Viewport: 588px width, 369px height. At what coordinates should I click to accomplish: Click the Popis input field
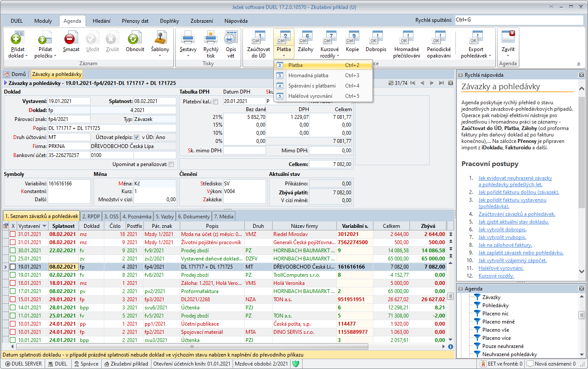[112, 128]
